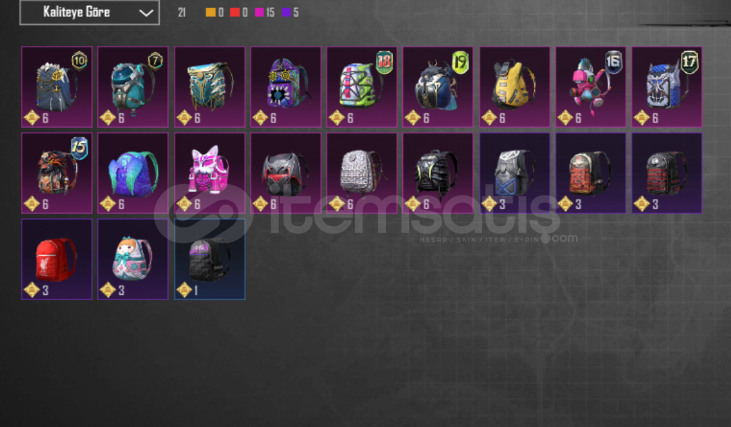
Task: Select the backpack with the level 10 badge
Action: pos(57,87)
